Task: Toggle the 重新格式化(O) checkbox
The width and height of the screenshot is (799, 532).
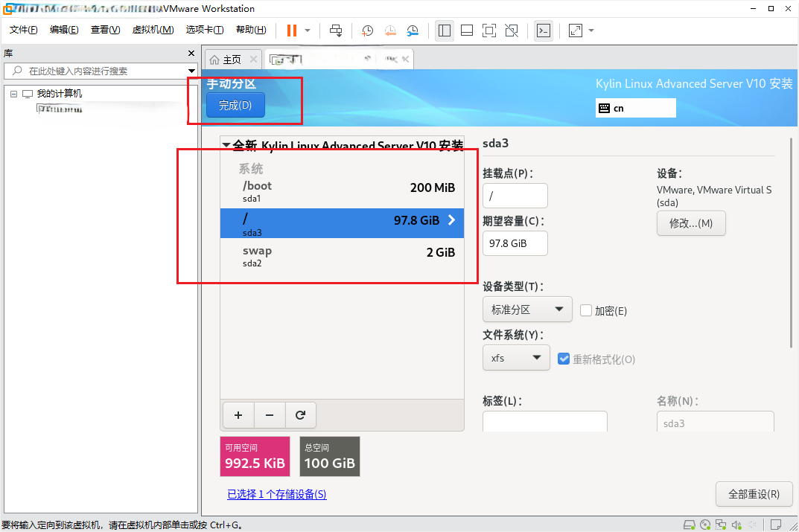Action: tap(564, 359)
